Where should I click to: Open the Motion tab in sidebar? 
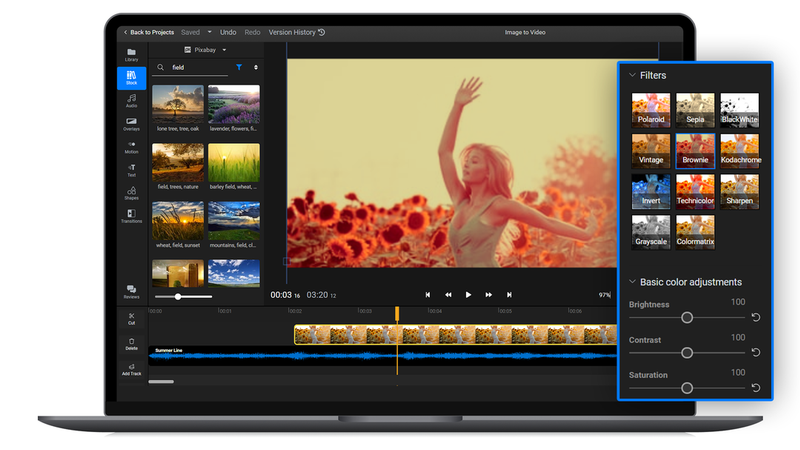[131, 147]
